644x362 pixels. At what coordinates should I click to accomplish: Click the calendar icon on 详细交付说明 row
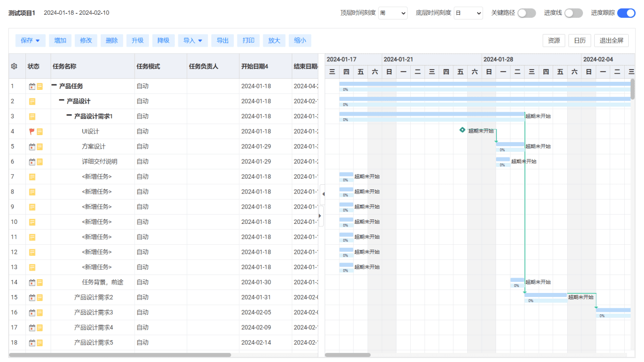tap(32, 162)
